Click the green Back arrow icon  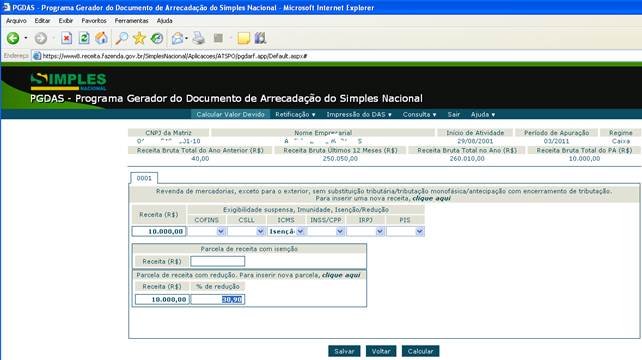point(13,38)
